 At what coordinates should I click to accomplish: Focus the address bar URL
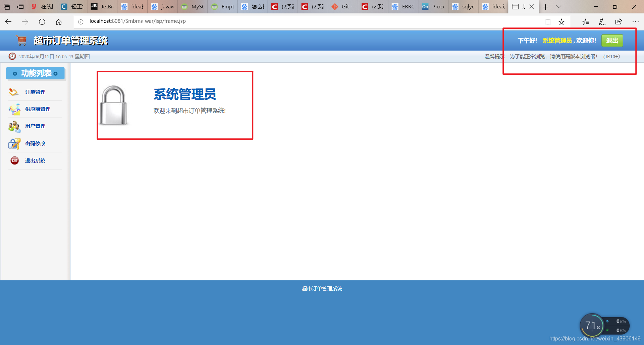coord(138,21)
